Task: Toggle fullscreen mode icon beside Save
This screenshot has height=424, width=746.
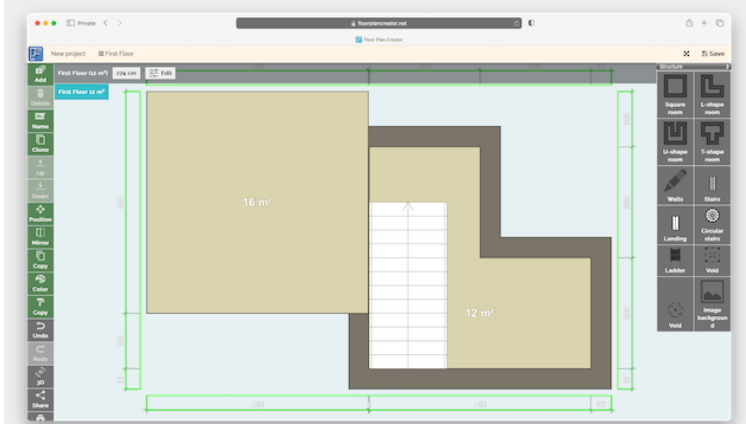Action: click(686, 53)
